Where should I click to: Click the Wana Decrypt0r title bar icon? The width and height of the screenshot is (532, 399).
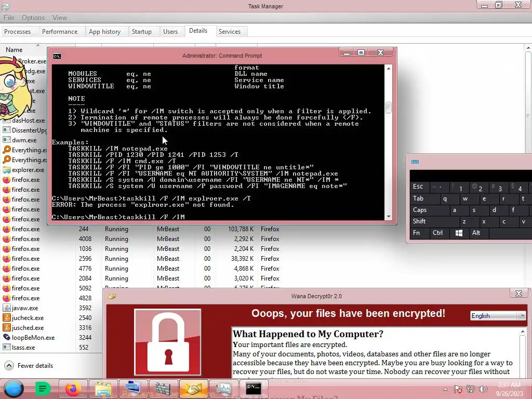[x=112, y=296]
